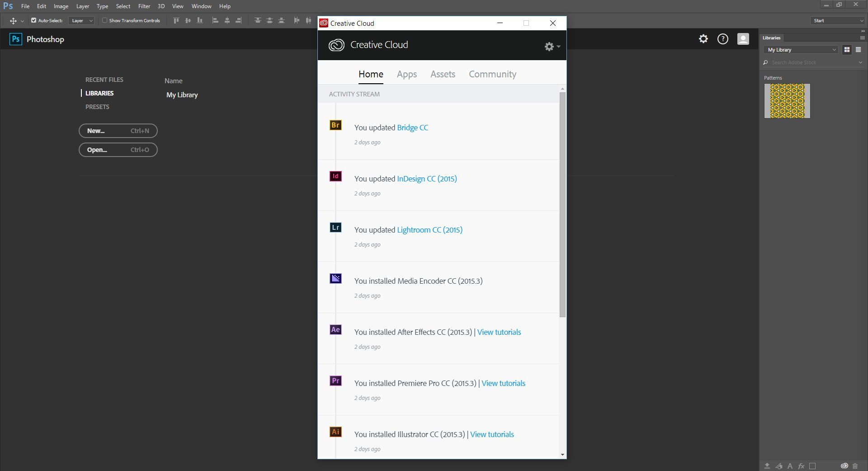
Task: Click the Creative Cloud sync status icon
Action: (x=844, y=466)
